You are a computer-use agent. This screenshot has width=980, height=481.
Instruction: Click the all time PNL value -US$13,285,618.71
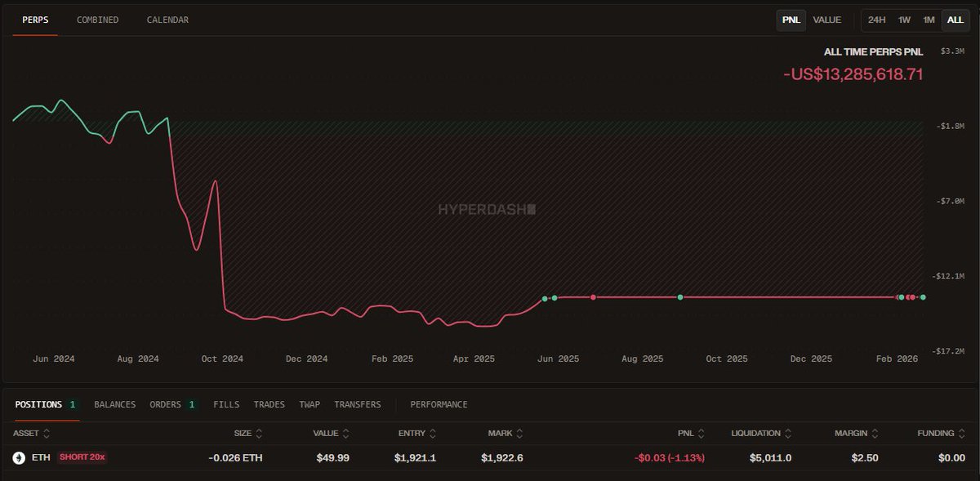pyautogui.click(x=853, y=74)
